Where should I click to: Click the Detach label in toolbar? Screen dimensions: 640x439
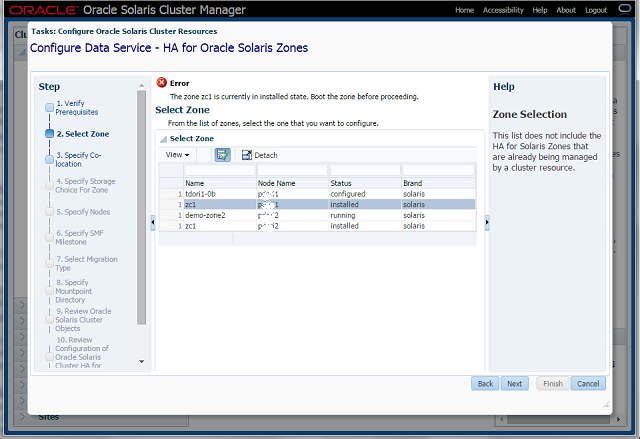click(266, 155)
